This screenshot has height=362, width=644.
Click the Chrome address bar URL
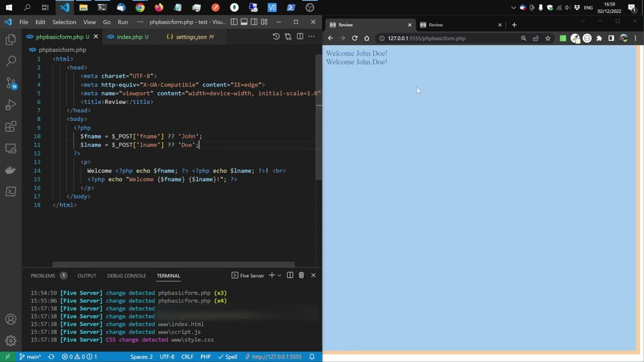click(x=427, y=38)
